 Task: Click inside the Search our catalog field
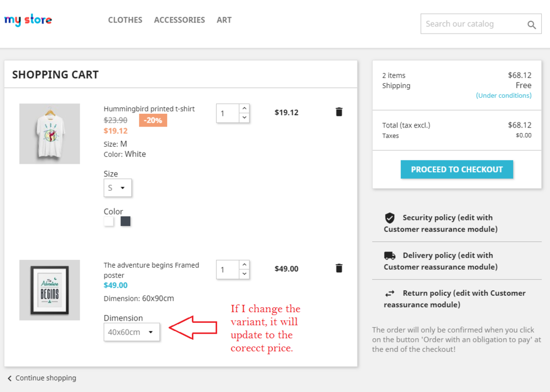point(473,24)
